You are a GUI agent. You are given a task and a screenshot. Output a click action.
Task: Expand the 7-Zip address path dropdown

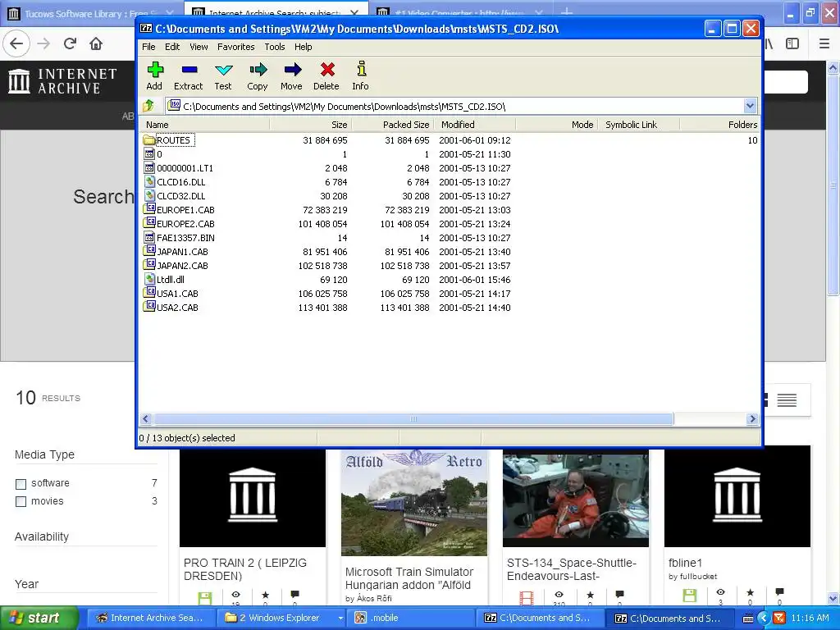coord(750,106)
